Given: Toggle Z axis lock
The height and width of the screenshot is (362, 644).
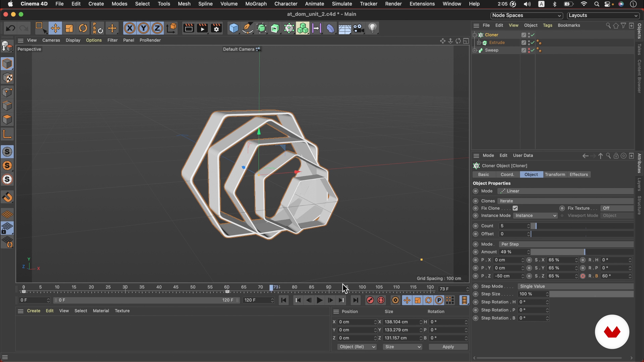Looking at the screenshot, I should point(157,28).
